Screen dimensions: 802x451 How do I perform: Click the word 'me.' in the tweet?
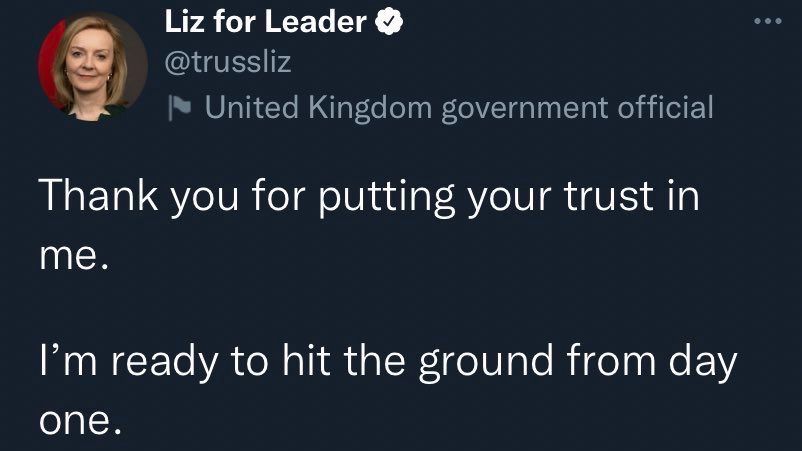tap(74, 256)
